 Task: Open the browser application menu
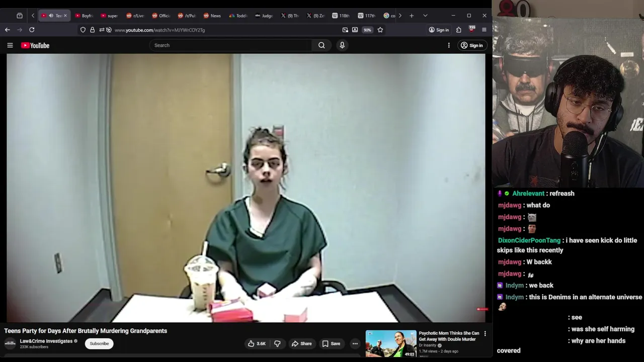click(x=484, y=30)
